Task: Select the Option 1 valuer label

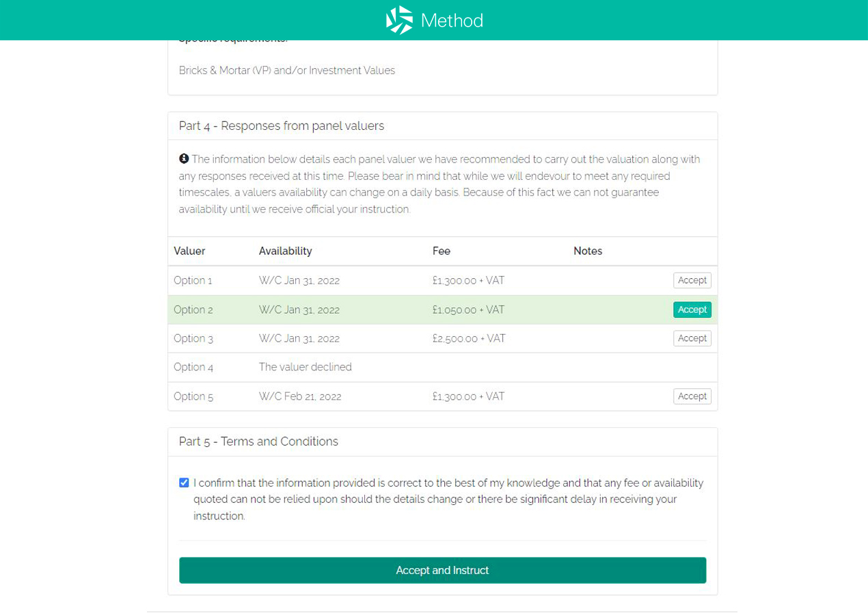Action: (x=193, y=280)
